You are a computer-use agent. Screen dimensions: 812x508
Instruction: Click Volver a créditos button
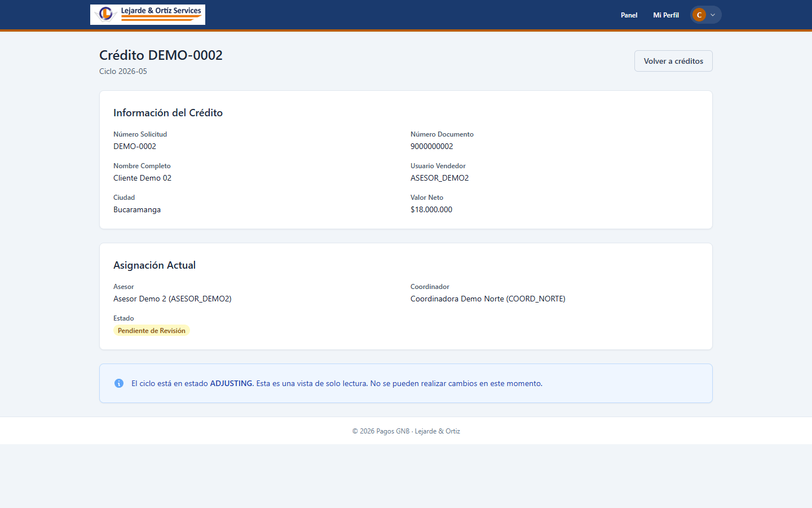tap(673, 61)
